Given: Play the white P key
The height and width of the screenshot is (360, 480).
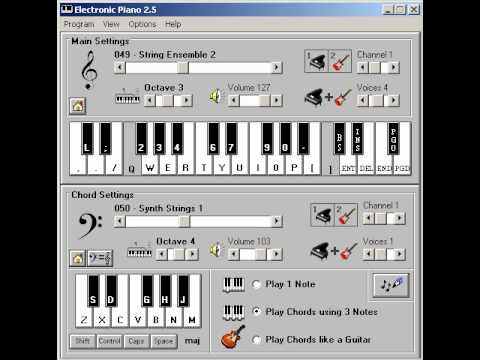Looking at the screenshot, I should point(294,166).
